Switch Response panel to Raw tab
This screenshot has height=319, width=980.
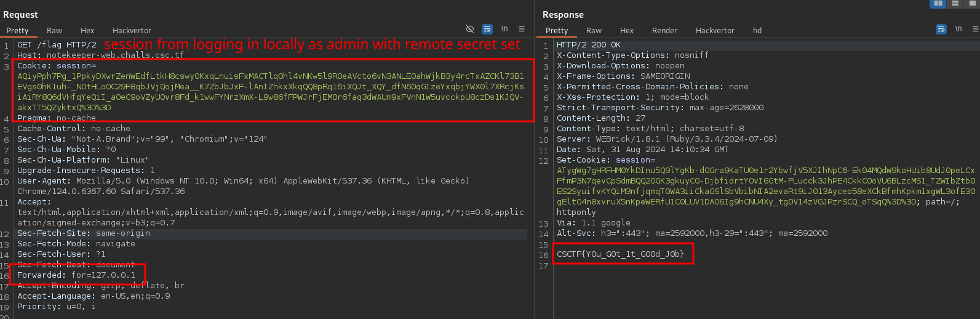click(x=594, y=30)
